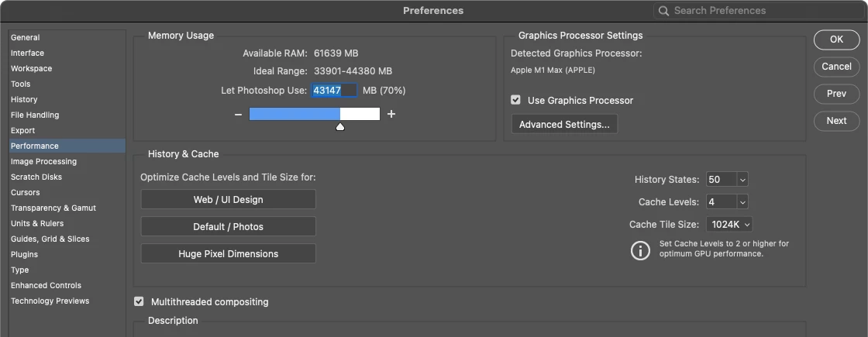
Task: Expand the Cache Levels dropdown
Action: [726, 202]
